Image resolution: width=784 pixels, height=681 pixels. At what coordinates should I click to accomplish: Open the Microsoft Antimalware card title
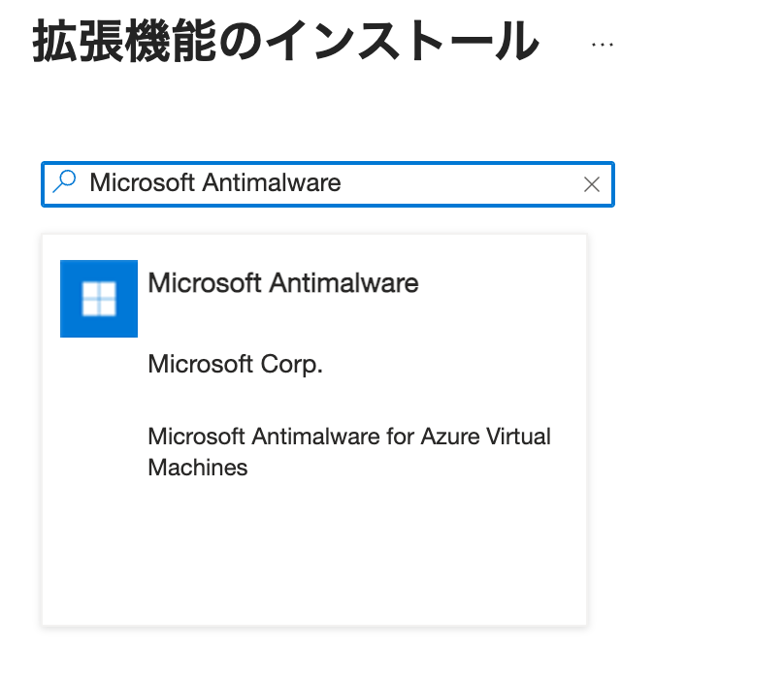[282, 283]
